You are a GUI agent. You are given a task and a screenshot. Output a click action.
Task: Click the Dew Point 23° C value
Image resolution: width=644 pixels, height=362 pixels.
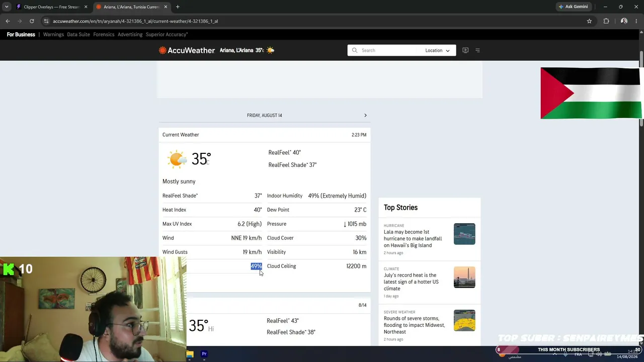[x=360, y=210]
